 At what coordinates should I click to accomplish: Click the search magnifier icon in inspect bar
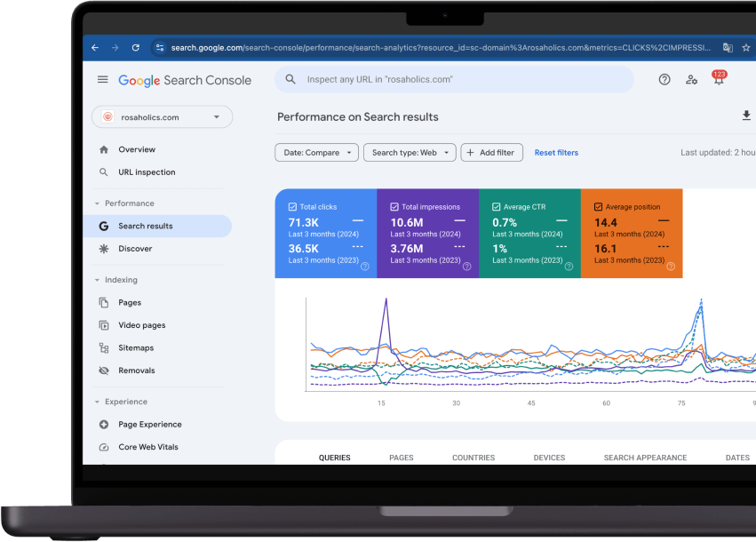click(290, 79)
